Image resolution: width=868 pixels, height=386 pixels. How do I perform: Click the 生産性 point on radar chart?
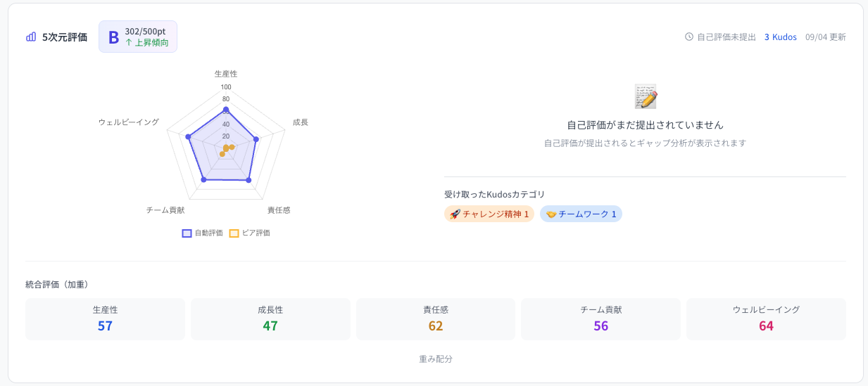(226, 109)
